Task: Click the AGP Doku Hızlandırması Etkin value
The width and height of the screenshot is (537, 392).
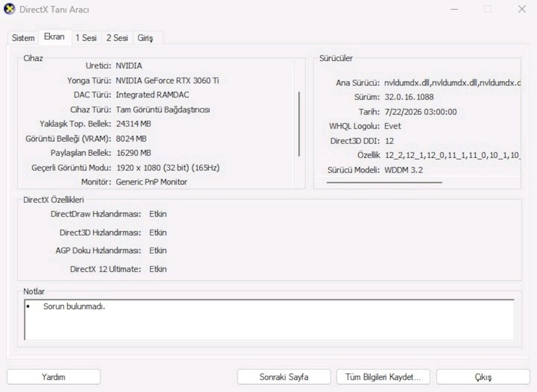Action: (158, 251)
